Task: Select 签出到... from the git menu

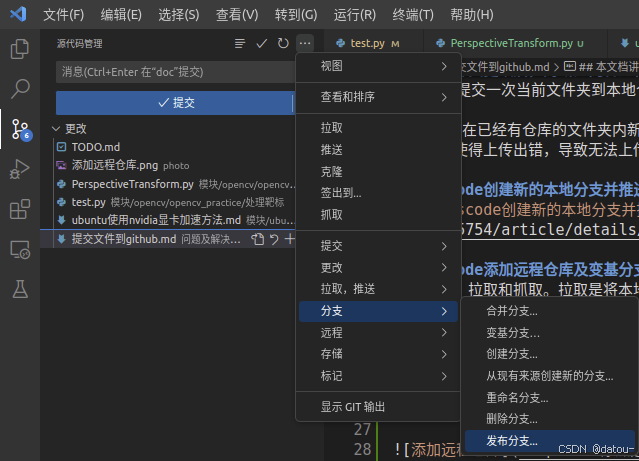Action: coord(378,193)
